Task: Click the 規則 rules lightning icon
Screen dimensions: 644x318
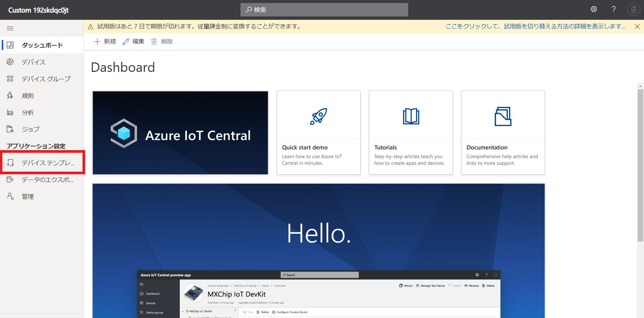Action: pyautogui.click(x=10, y=95)
